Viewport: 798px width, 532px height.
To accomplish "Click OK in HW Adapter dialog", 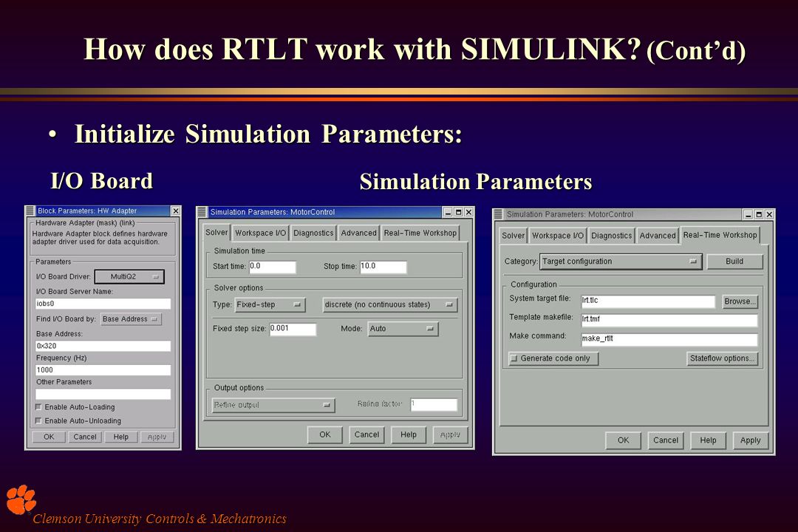I will 49,437.
